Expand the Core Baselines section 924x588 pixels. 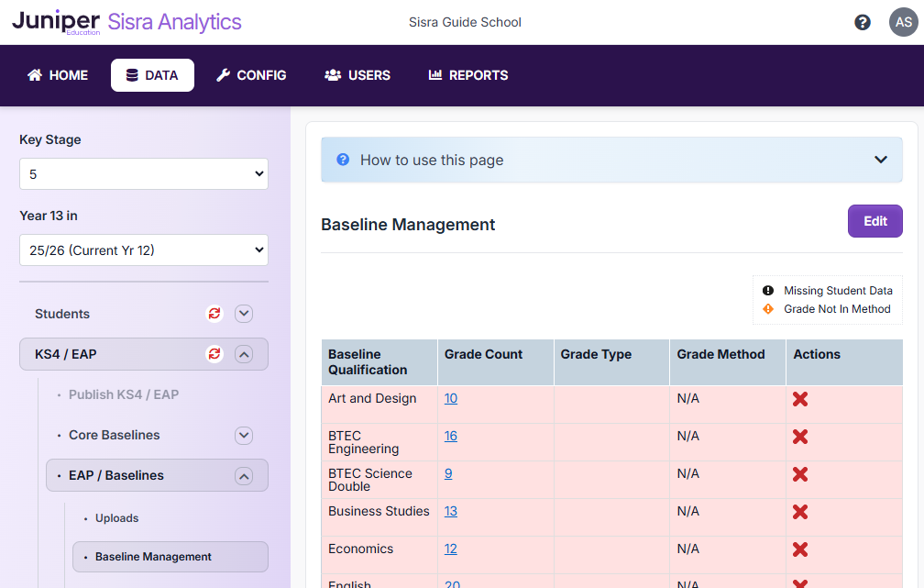[243, 435]
